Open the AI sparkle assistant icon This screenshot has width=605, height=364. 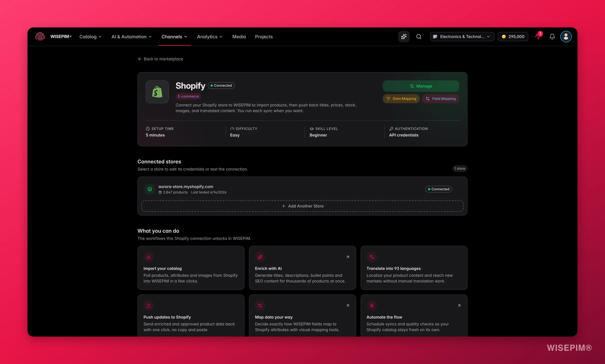[x=404, y=37]
